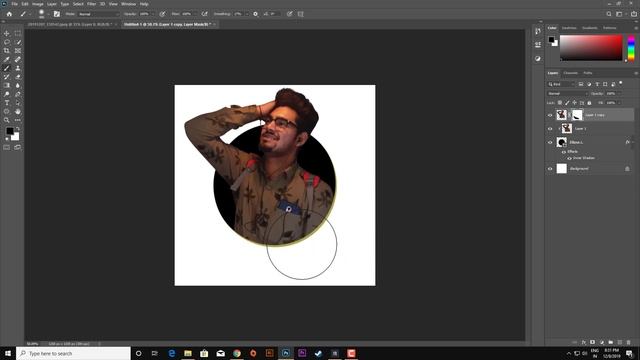The image size is (640, 360).
Task: Switch to the Swatches tab
Action: 569,28
